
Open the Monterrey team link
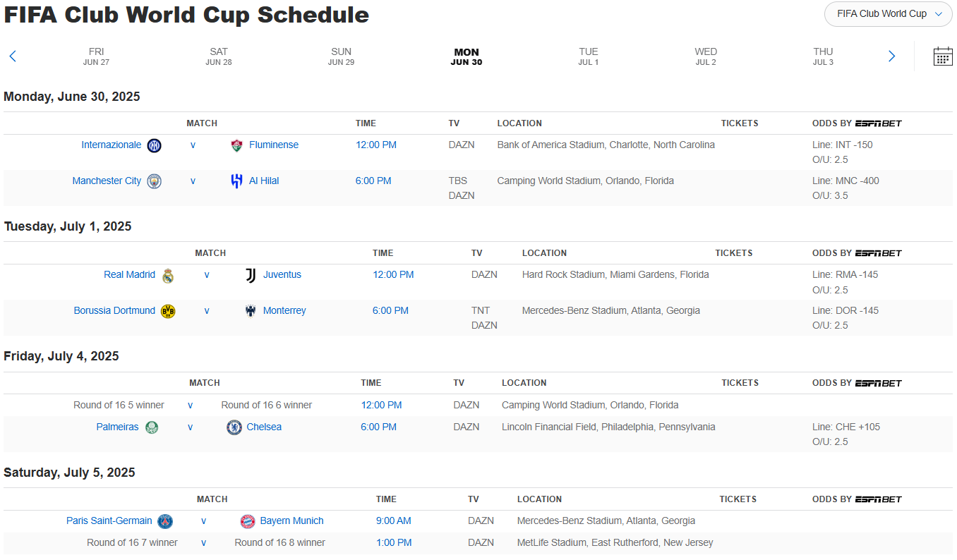(x=284, y=311)
